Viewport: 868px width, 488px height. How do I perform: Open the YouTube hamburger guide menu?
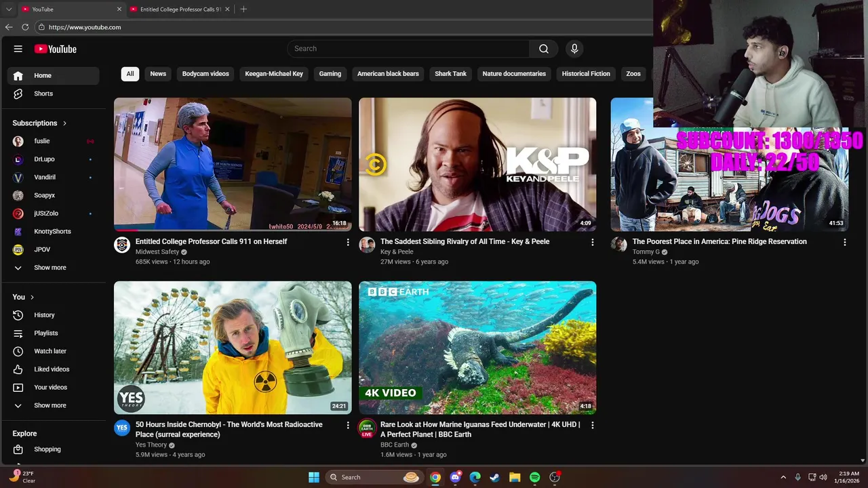coord(18,49)
